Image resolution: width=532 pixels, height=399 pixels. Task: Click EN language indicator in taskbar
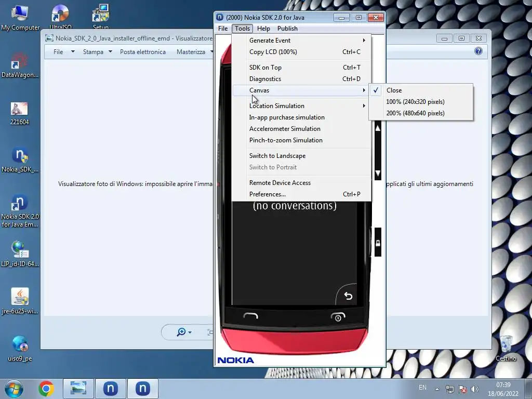[422, 388]
